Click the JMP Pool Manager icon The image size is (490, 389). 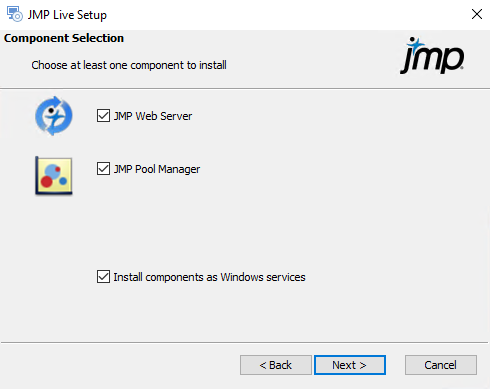[54, 176]
